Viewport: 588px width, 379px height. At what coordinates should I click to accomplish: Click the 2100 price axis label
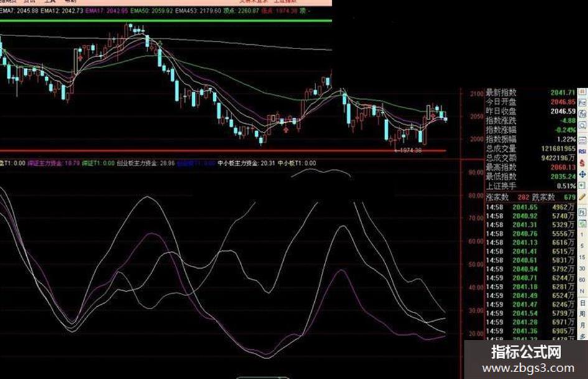click(x=477, y=94)
